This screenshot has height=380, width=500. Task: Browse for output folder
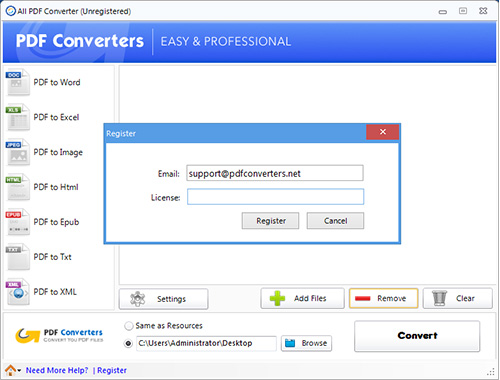coord(306,343)
